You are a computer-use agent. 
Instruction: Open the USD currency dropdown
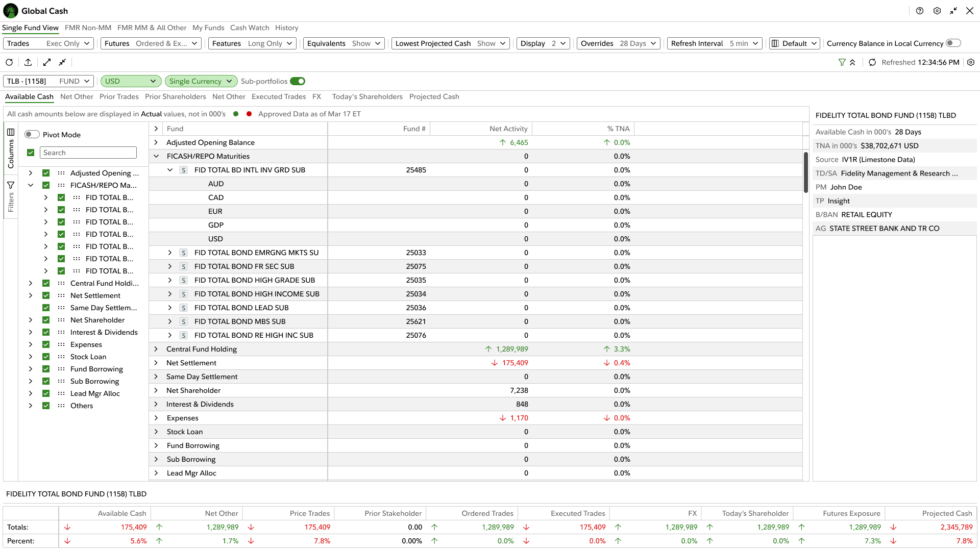pos(131,81)
